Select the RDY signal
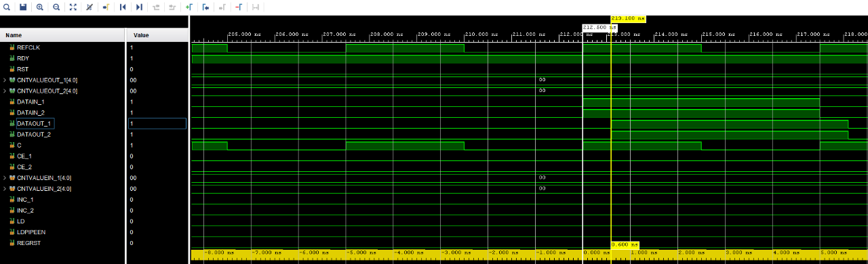This screenshot has width=868, height=264. pos(23,58)
